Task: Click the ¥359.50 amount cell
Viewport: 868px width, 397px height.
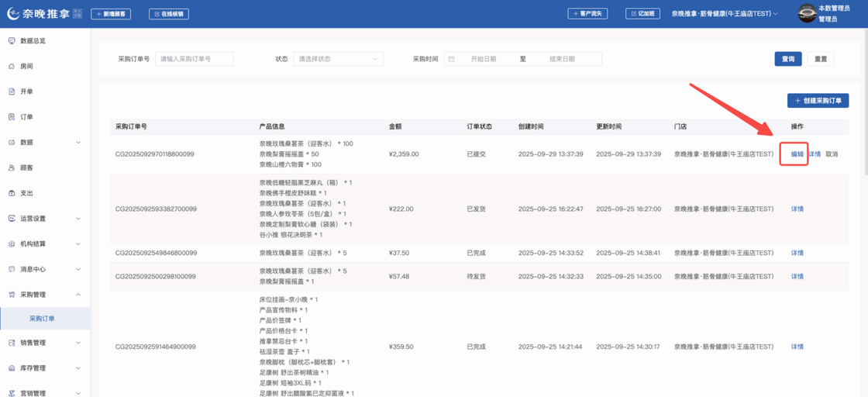Action: click(401, 347)
